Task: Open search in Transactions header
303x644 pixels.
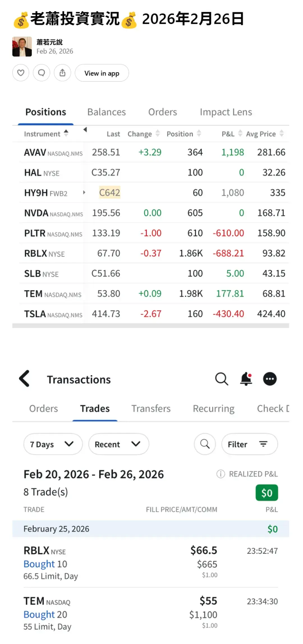Action: [221, 379]
